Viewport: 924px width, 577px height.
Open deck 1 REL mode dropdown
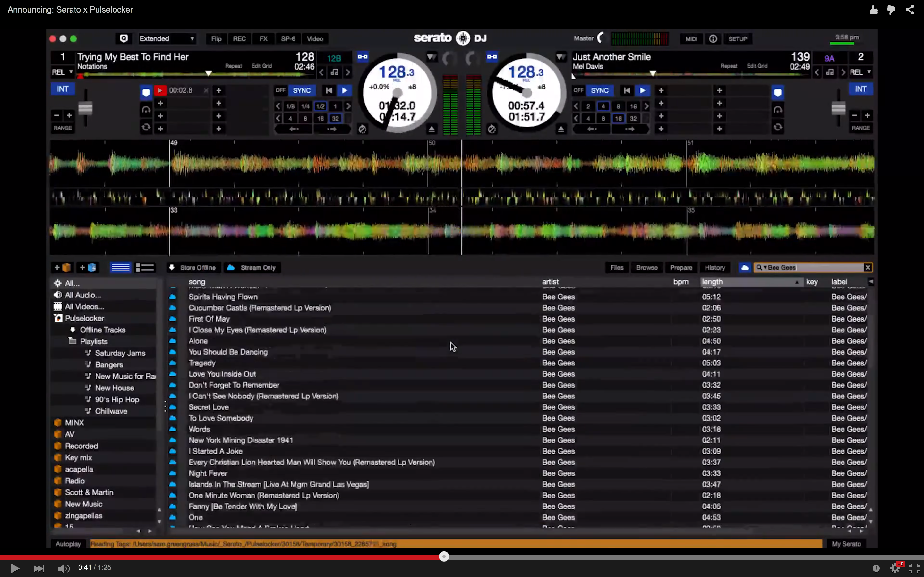[63, 72]
